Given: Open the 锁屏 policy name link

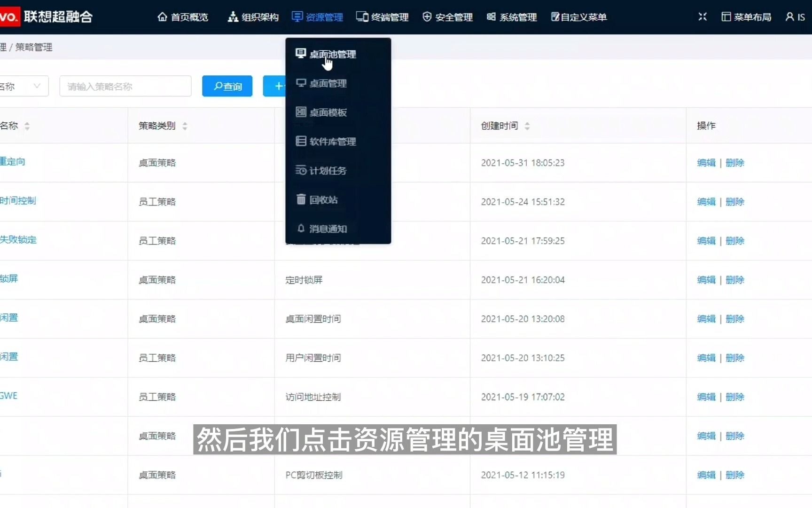Looking at the screenshot, I should pos(9,278).
